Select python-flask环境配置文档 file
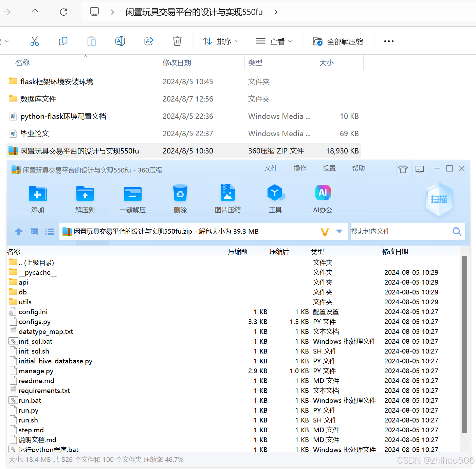This screenshot has width=476, height=469. 183,116
